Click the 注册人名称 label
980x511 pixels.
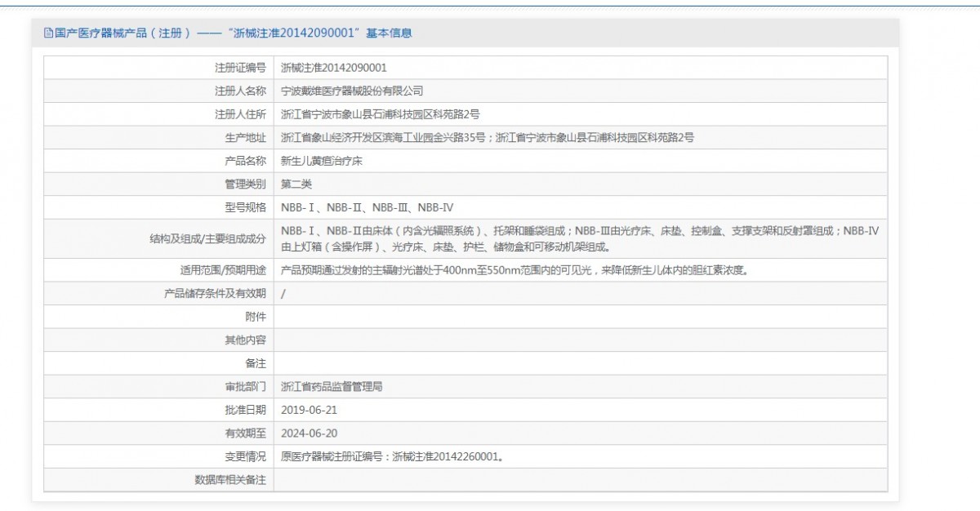click(241, 91)
